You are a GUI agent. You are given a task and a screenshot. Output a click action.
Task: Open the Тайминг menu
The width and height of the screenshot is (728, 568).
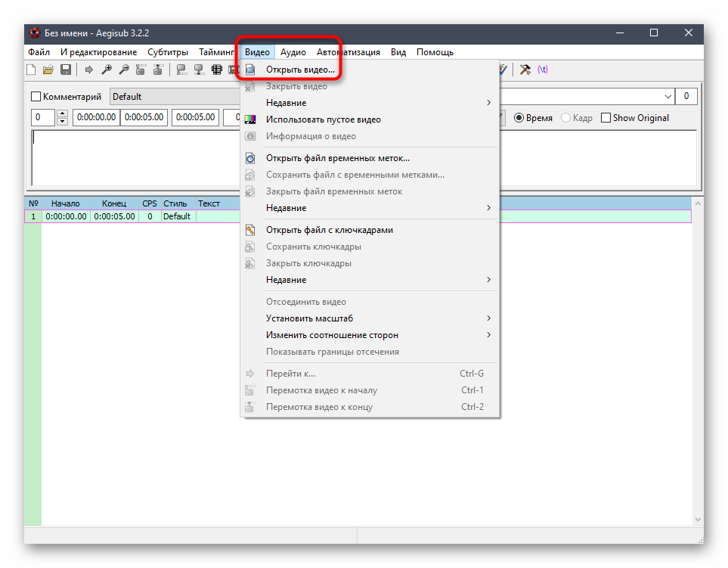pos(217,52)
